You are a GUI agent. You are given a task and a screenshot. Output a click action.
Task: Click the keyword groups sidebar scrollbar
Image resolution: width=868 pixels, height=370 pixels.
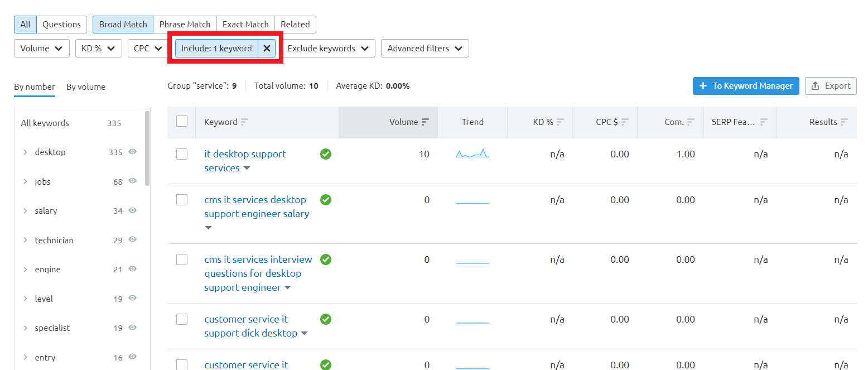pos(147,148)
